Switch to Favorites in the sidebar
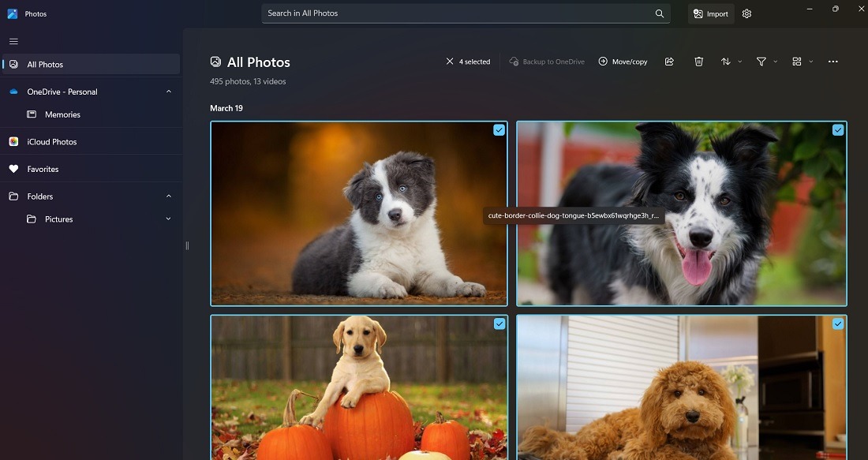The height and width of the screenshot is (460, 868). [x=44, y=168]
